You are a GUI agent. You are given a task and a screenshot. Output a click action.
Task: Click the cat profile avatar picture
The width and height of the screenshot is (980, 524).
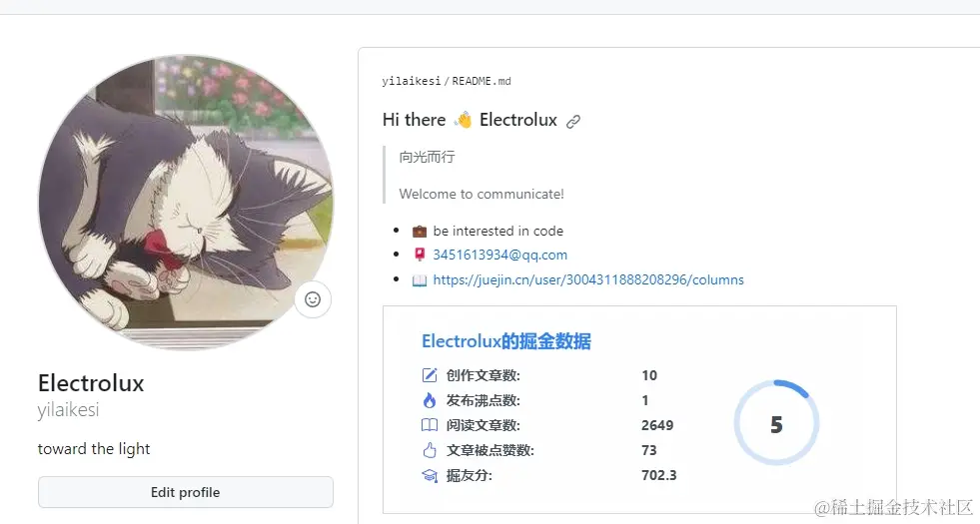(186, 203)
